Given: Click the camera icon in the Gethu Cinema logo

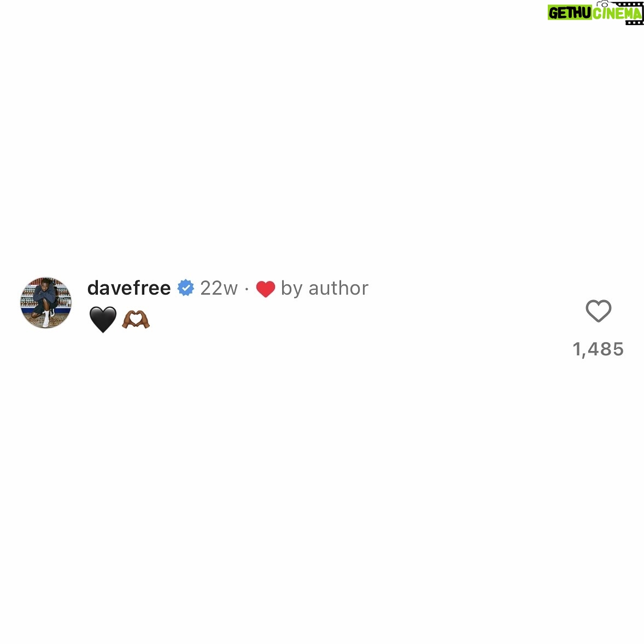Looking at the screenshot, I should pyautogui.click(x=602, y=4).
